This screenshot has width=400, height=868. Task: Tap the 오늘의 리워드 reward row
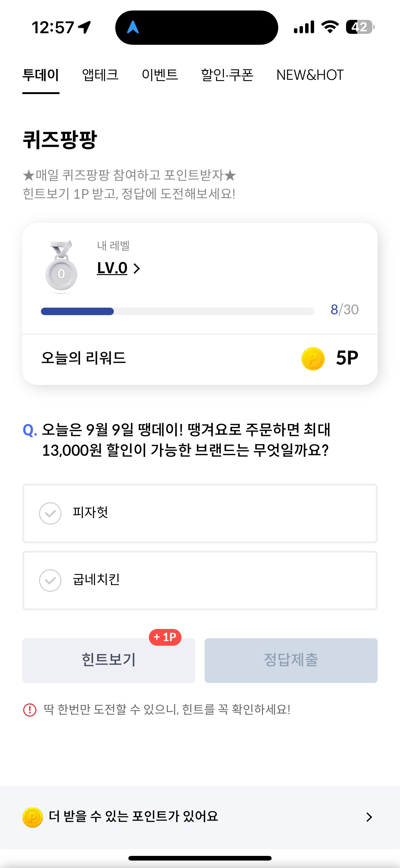200,359
